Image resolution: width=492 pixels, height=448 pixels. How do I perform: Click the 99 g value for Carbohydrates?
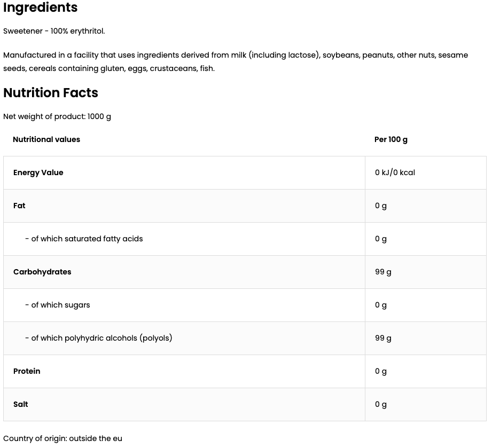tap(383, 272)
